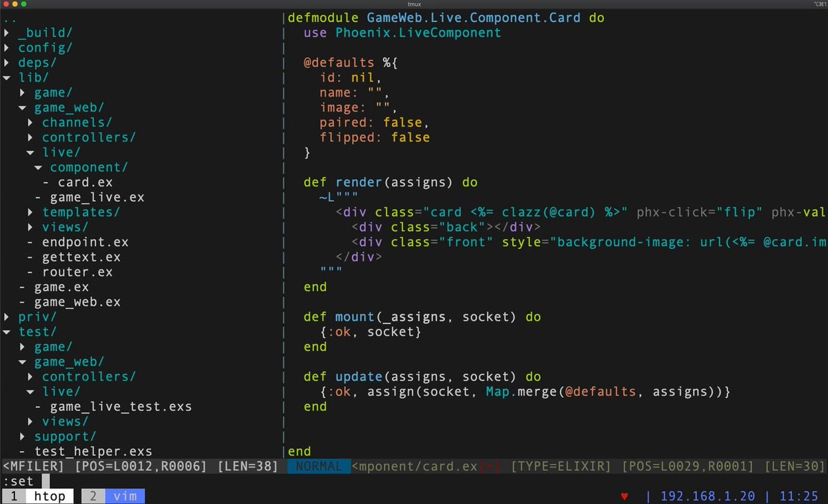The height and width of the screenshot is (504, 828).
Task: Expand the _build/ folder triangle
Action: tap(6, 33)
